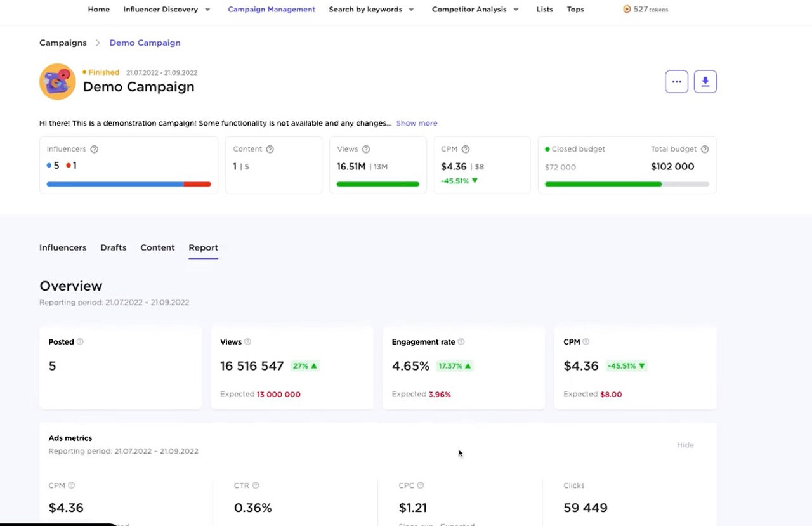Click the budget green progress bar
The width and height of the screenshot is (812, 526).
click(x=627, y=184)
